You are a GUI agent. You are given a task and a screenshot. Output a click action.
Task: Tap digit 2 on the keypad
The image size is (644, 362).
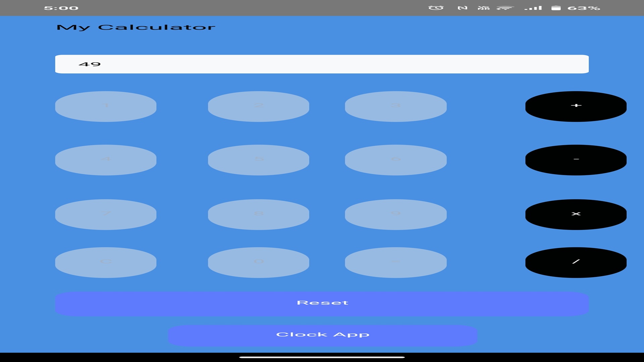[x=259, y=106]
